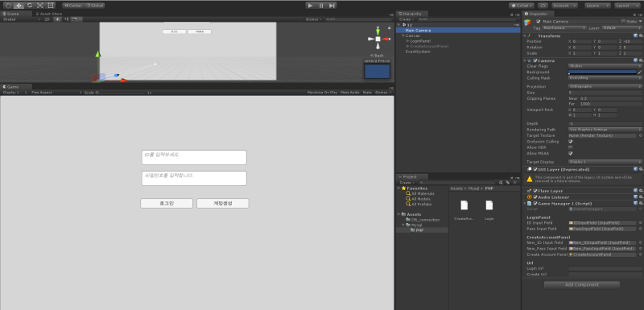
Task: Expand the LoginPanel hierarchy item
Action: (x=407, y=41)
